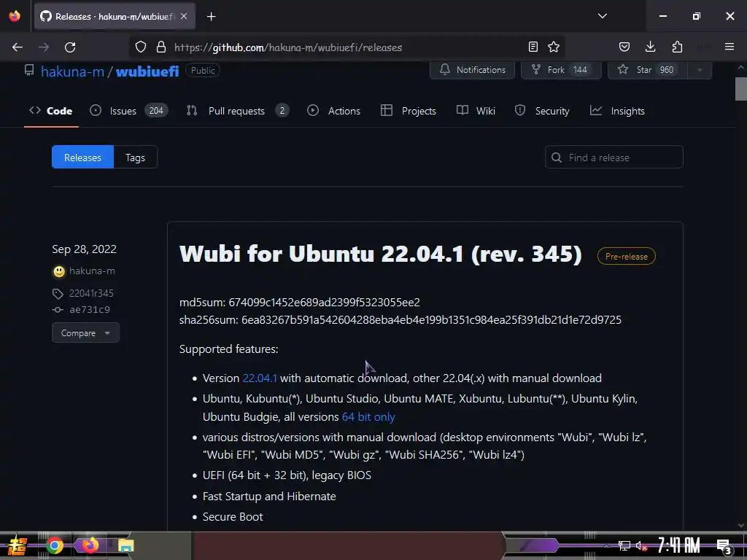The width and height of the screenshot is (747, 560).
Task: Open the wubiuefi repository link
Action: 147,71
